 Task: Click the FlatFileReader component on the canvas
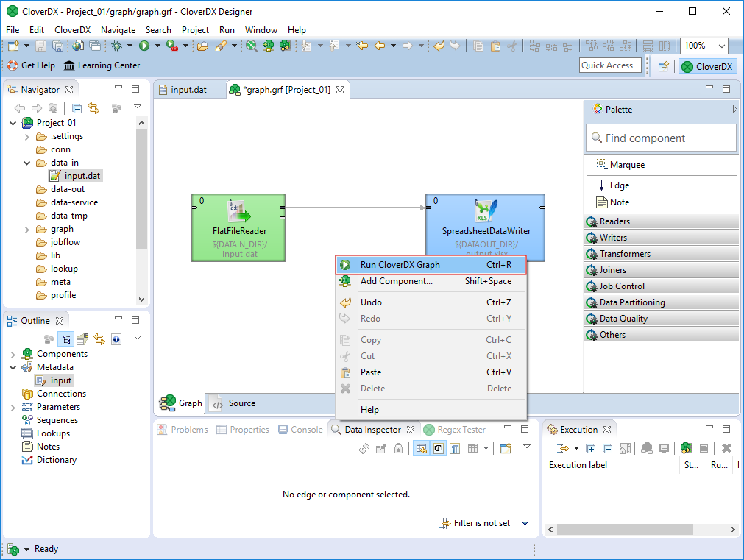coord(238,227)
